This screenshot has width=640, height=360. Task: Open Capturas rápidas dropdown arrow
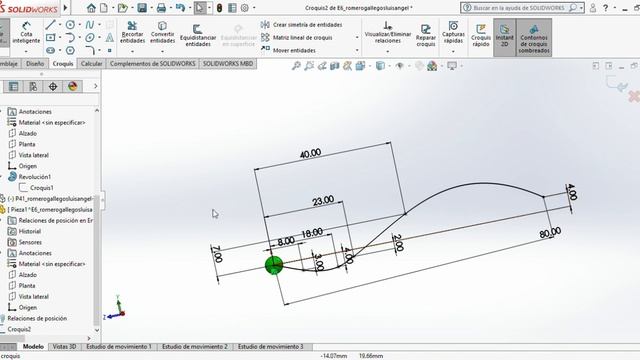453,51
